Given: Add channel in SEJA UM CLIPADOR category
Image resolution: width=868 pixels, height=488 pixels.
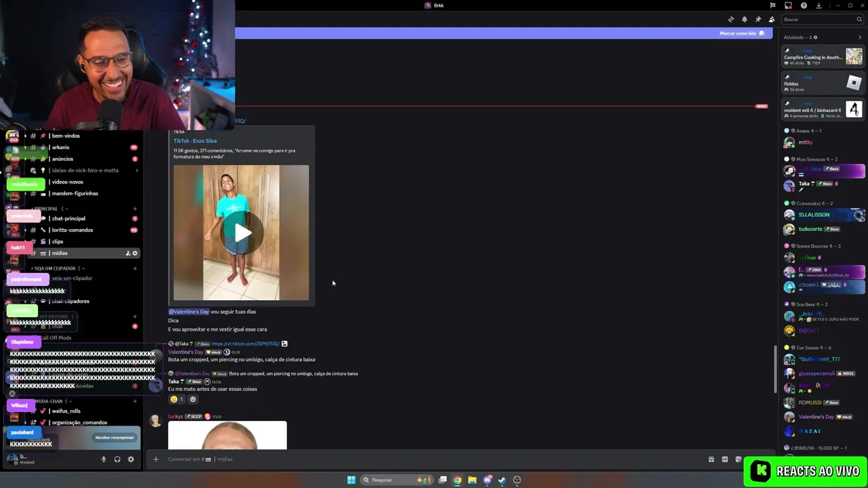Looking at the screenshot, I should [x=135, y=268].
